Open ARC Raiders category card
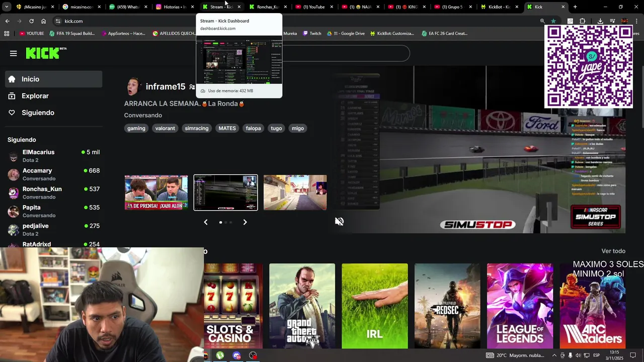This screenshot has height=362, width=644. [x=593, y=306]
